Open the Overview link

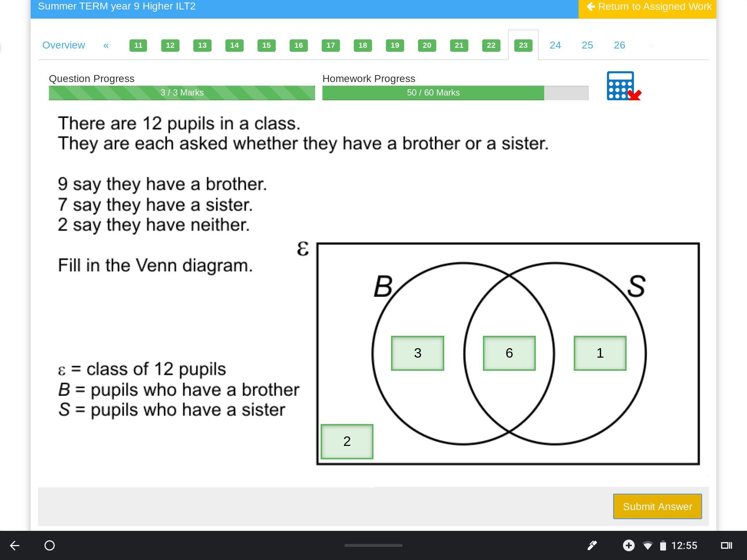(x=63, y=45)
